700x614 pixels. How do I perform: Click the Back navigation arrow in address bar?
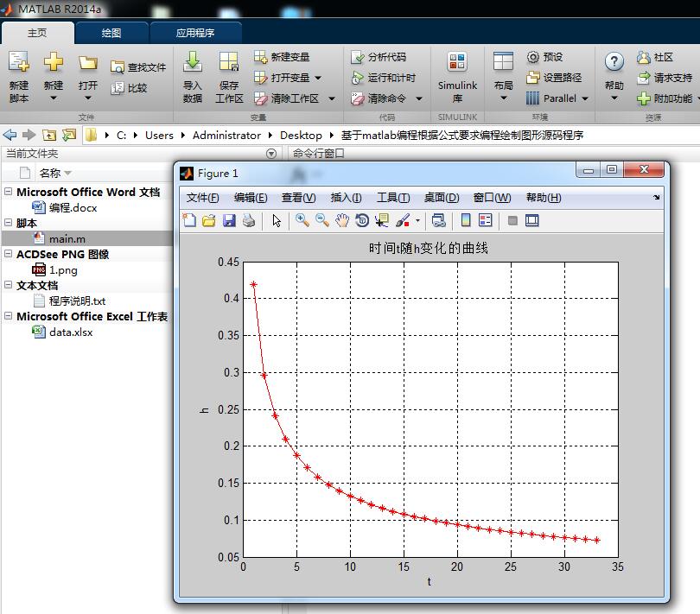(x=10, y=135)
